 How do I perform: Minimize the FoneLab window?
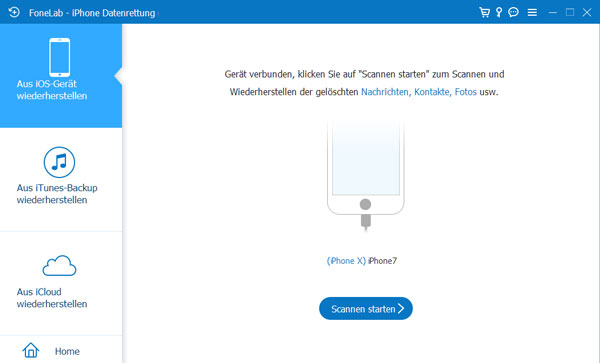pyautogui.click(x=553, y=12)
